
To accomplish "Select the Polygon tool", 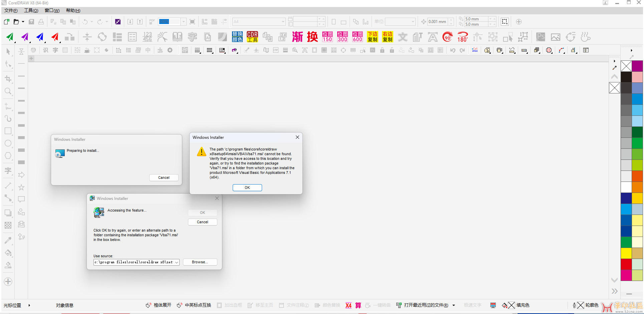I will (8, 156).
